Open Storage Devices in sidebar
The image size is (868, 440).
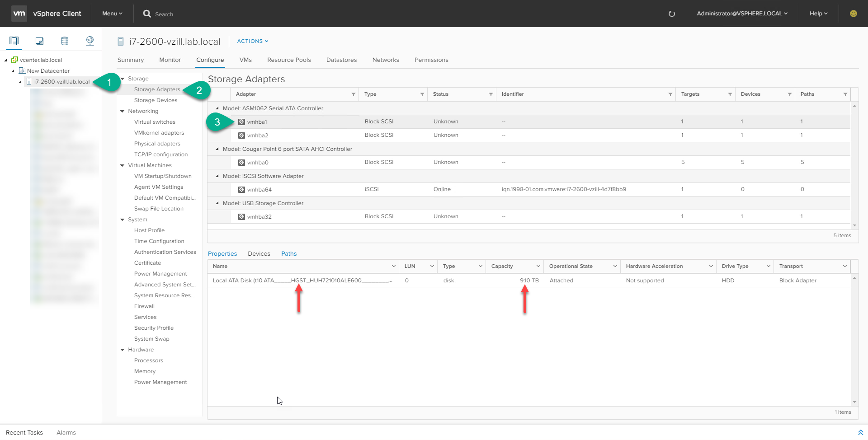(156, 100)
